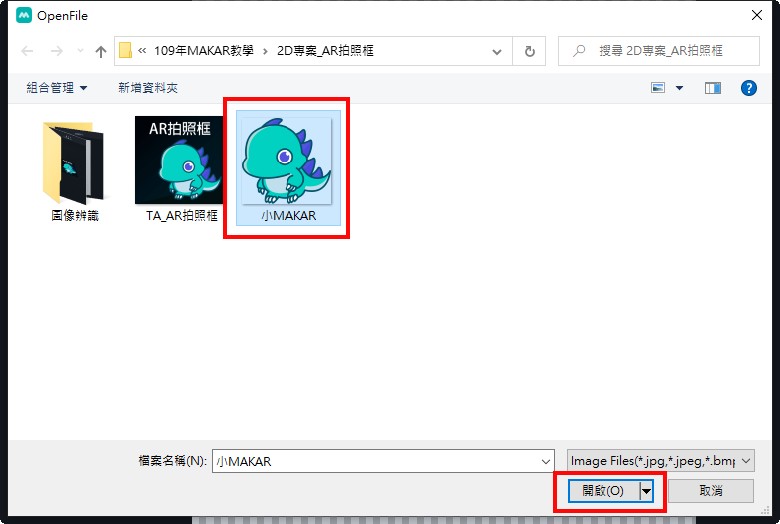Open the help button

[748, 88]
